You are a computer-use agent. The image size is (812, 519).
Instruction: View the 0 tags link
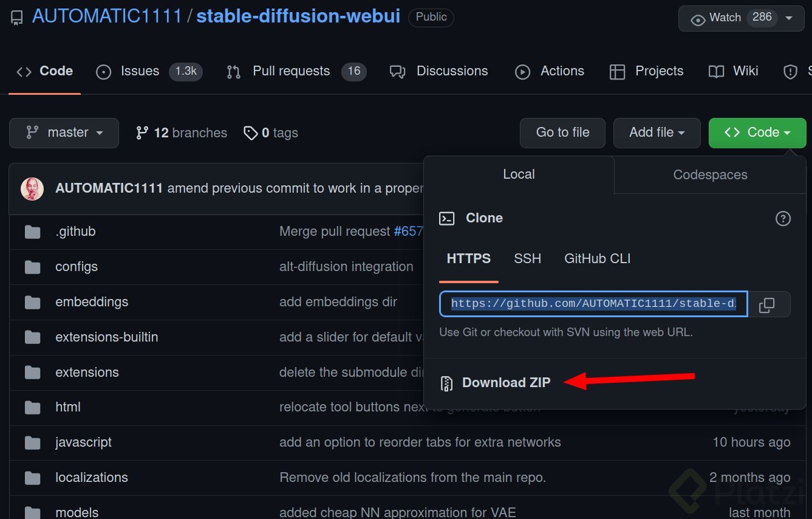271,133
